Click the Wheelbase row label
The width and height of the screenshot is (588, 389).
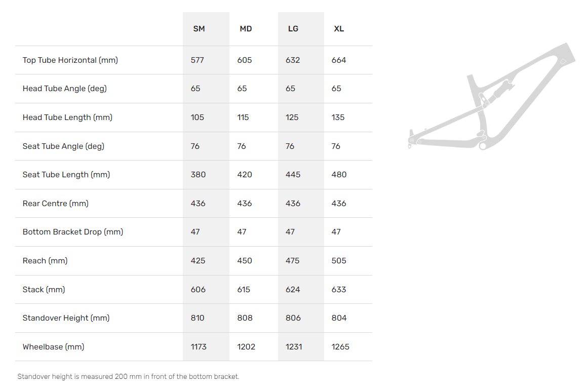53,347
